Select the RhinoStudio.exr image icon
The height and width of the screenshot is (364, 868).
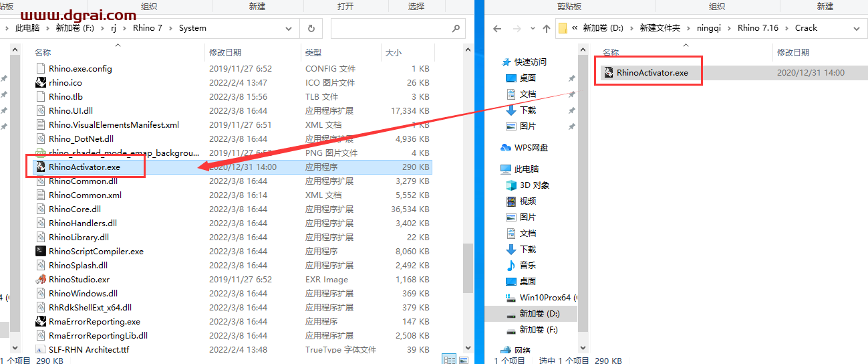(41, 279)
